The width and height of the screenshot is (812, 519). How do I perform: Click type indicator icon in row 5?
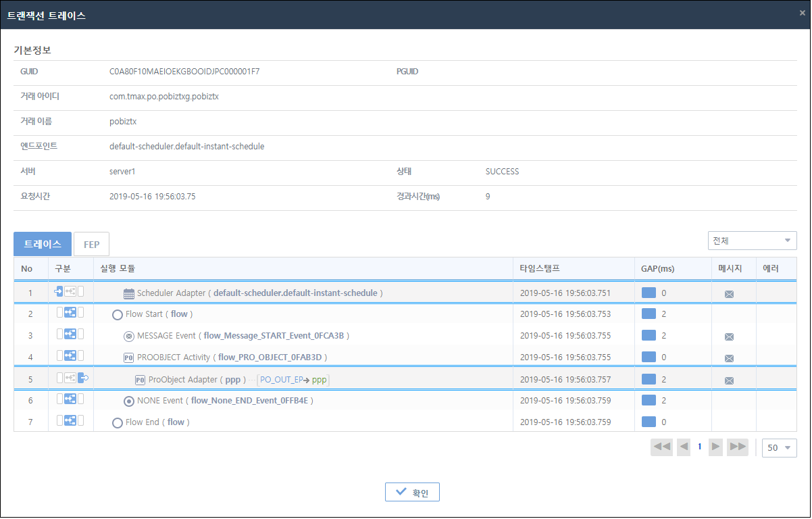tap(72, 378)
